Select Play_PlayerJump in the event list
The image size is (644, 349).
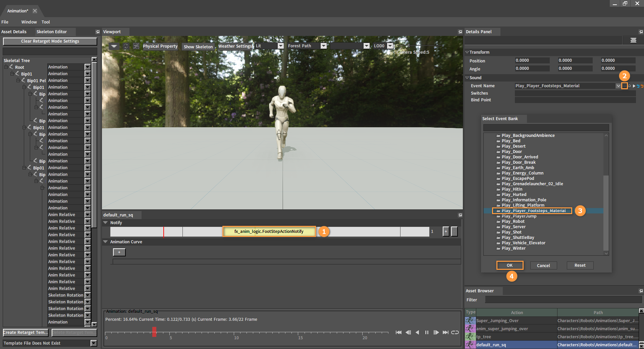pos(519,216)
